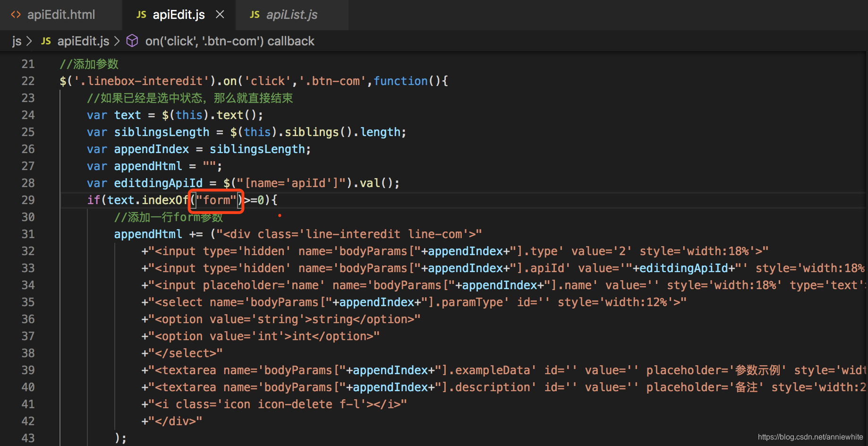Click 'indexOf' on line 29
Image resolution: width=868 pixels, height=446 pixels.
coord(165,200)
